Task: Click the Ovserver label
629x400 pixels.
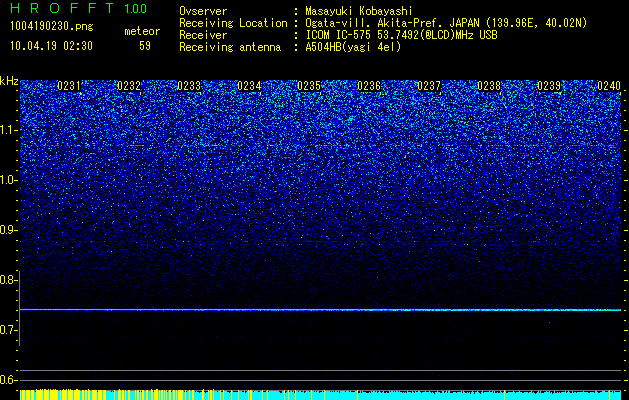Action: 203,11
